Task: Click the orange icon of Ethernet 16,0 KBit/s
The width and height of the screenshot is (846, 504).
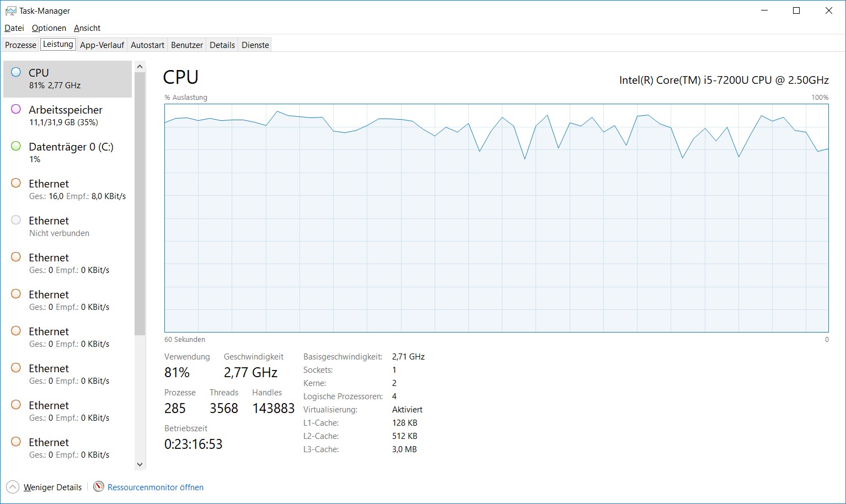Action: coord(16,183)
